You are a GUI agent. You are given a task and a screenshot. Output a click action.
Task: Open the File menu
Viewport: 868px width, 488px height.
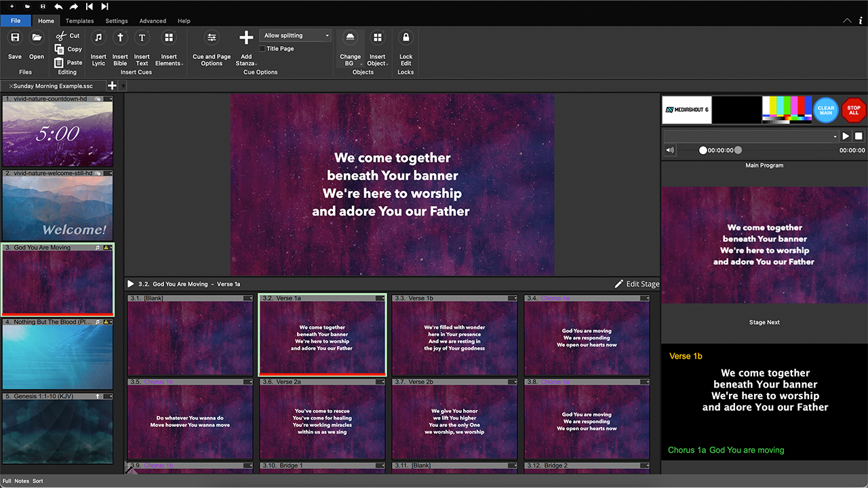16,21
